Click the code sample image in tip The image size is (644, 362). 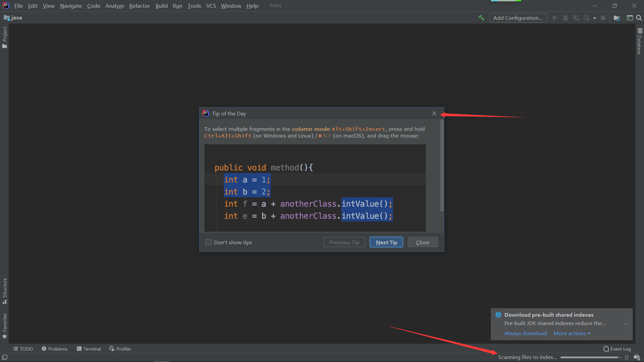click(315, 188)
